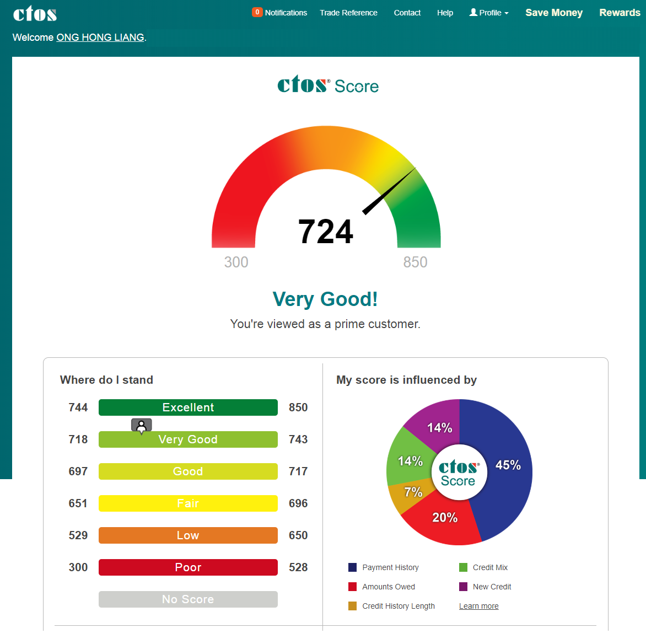Click the CTOS logo in the header

click(x=35, y=14)
